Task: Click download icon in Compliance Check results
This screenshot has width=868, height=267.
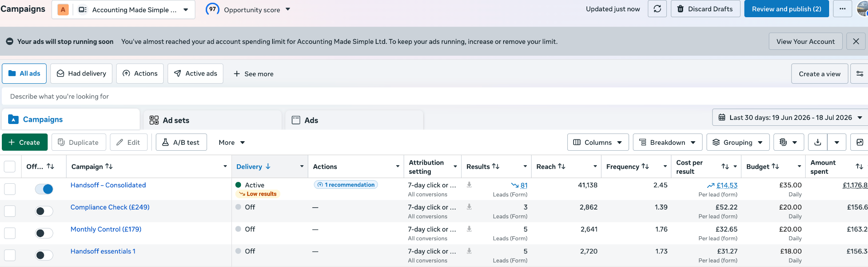Action: point(469,207)
